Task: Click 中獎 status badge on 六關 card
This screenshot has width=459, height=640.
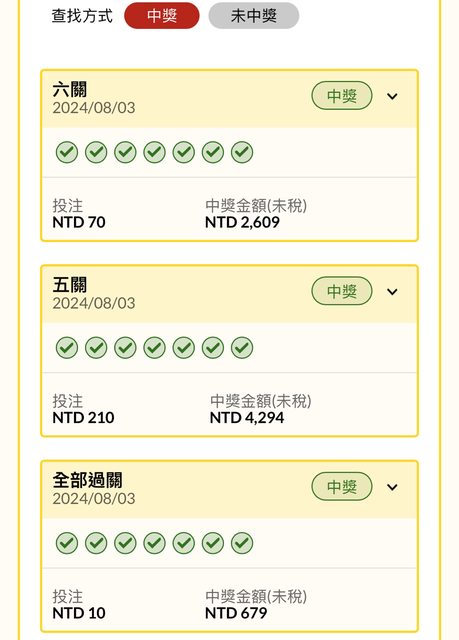Action: pyautogui.click(x=342, y=96)
